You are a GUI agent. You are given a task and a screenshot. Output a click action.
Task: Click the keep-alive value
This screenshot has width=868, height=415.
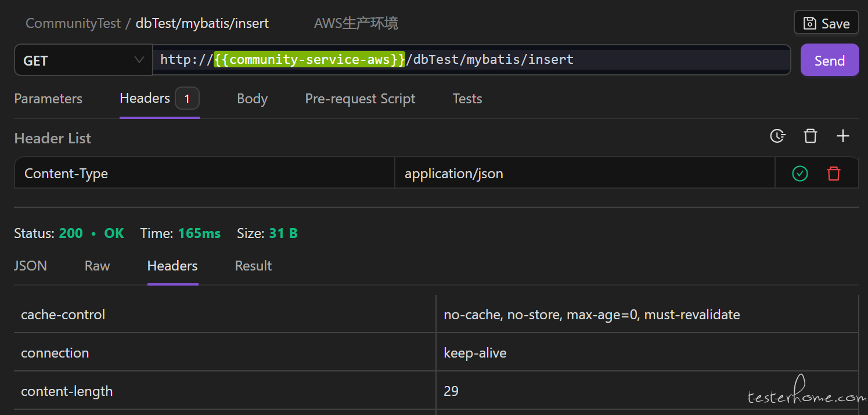[475, 353]
